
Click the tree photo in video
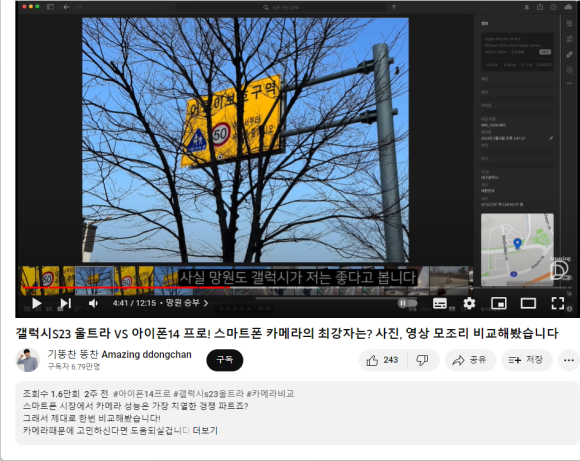click(x=245, y=140)
